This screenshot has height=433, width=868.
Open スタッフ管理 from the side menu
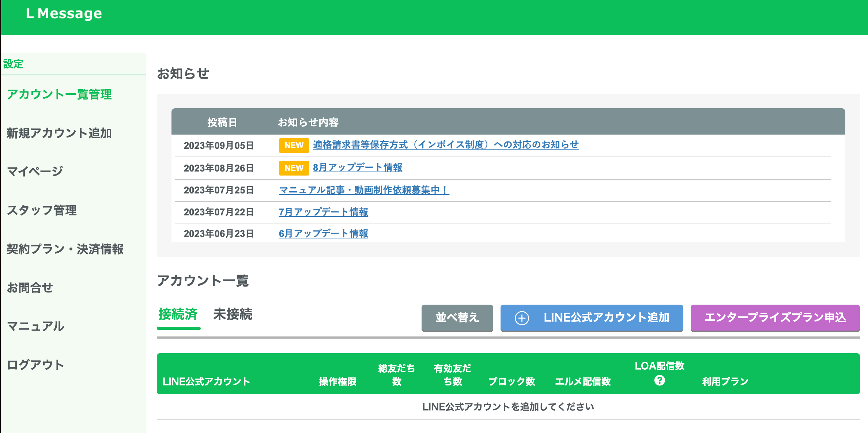(42, 210)
